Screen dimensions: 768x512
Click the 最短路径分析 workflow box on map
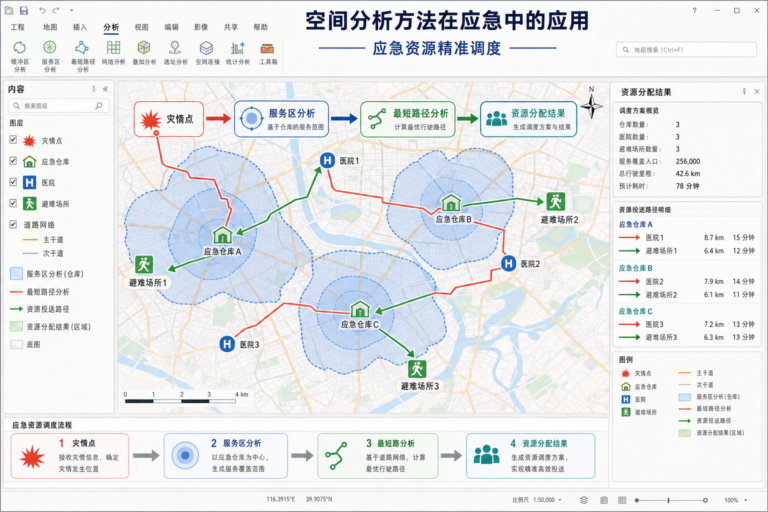[x=408, y=119]
